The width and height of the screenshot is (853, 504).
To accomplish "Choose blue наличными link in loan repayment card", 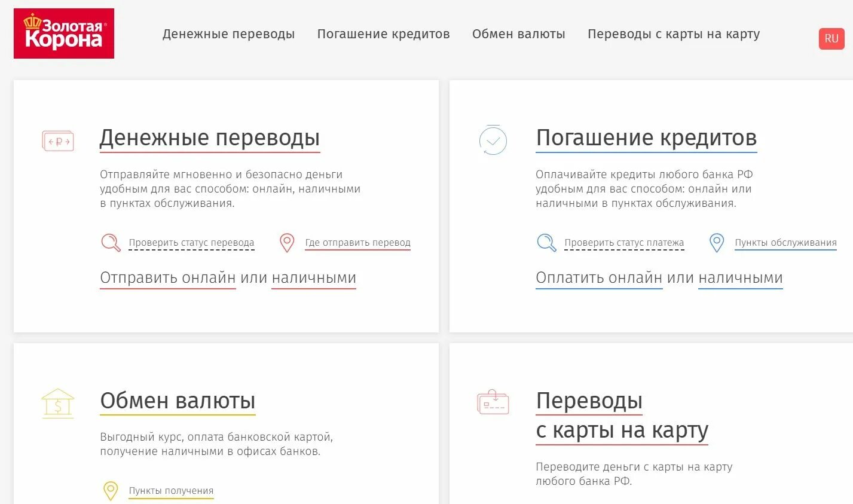I will click(741, 278).
